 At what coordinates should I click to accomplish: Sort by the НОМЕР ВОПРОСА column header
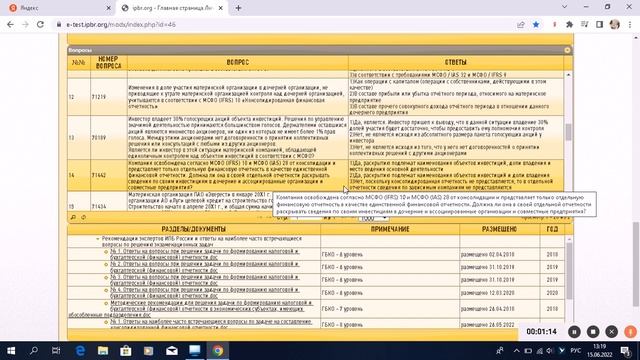(109, 62)
